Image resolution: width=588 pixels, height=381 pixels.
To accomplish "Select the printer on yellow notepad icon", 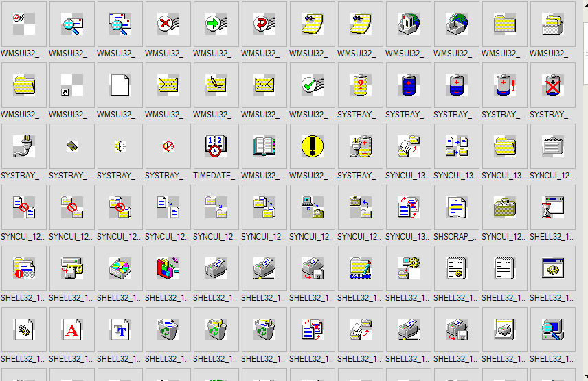I will 505,330.
